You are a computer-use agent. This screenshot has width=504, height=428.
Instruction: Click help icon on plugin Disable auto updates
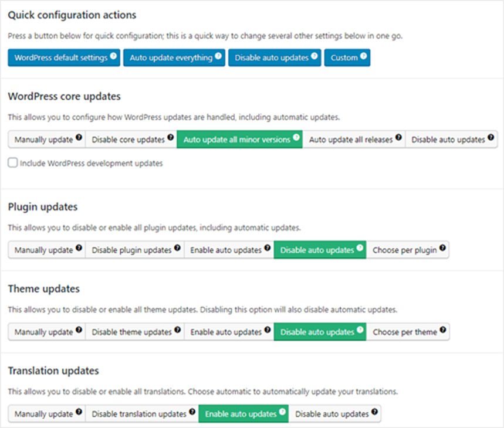(360, 248)
